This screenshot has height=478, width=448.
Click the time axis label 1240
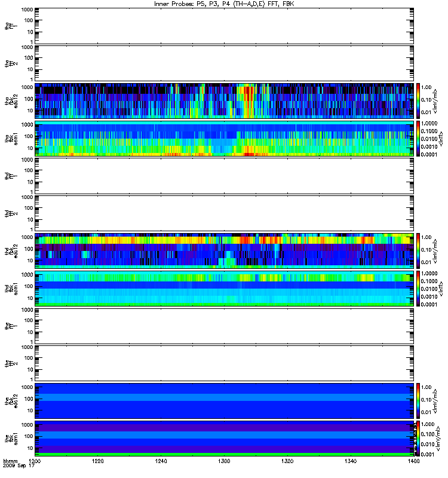pyautogui.click(x=161, y=461)
